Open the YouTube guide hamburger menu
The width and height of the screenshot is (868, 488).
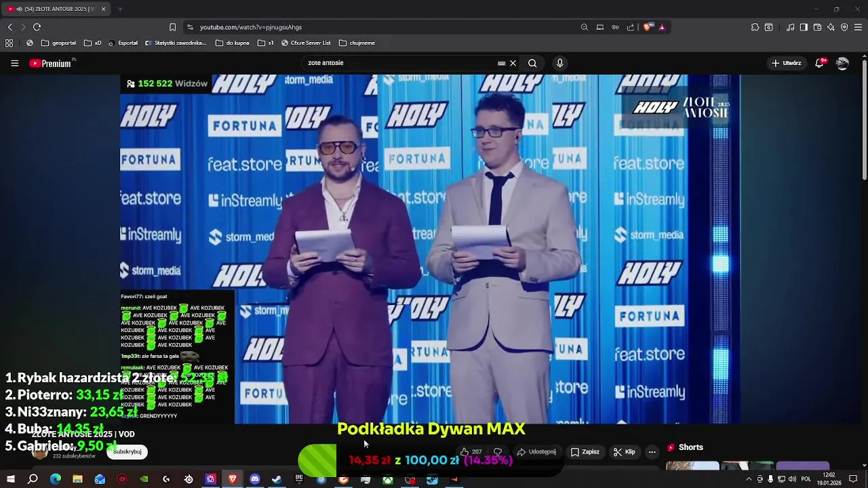(x=14, y=63)
